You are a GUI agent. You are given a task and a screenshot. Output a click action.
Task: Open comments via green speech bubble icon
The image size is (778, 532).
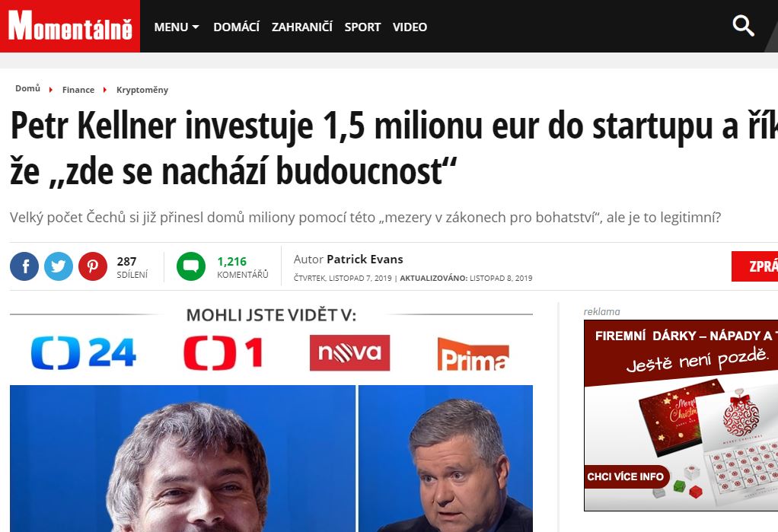191,266
